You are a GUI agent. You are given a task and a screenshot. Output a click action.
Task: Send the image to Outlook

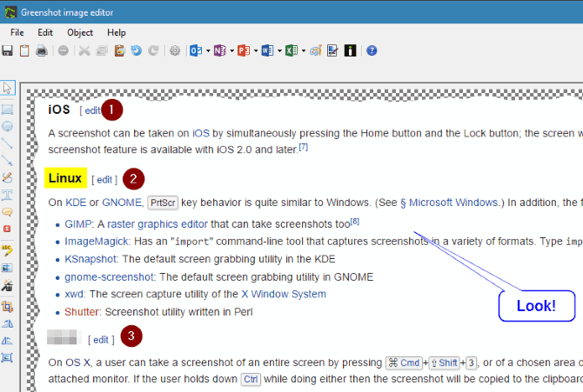(196, 50)
